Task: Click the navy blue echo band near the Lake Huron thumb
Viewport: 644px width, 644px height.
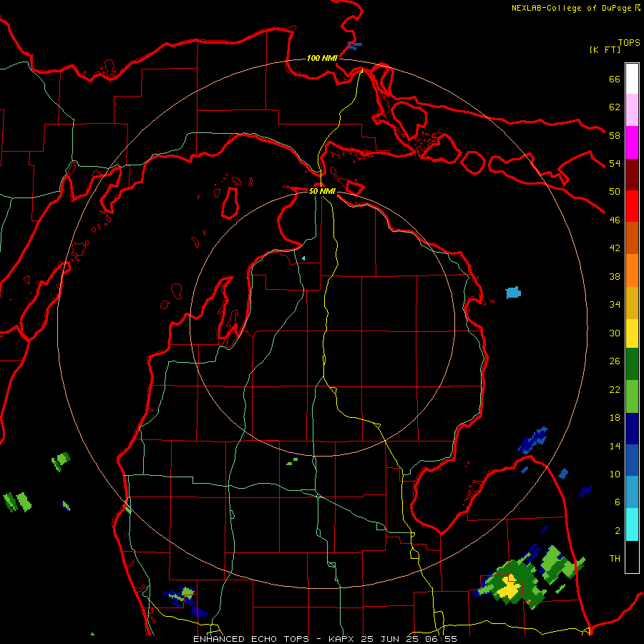Action: [x=532, y=440]
